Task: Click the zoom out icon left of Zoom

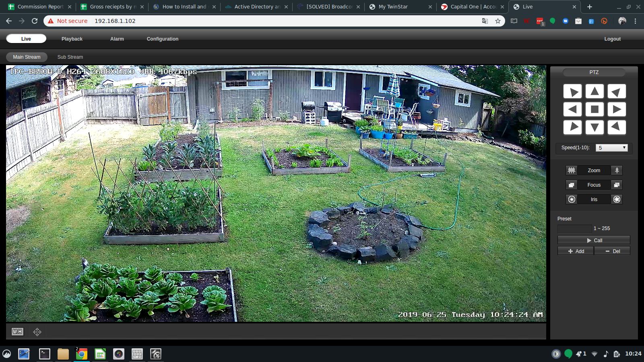Action: (571, 171)
